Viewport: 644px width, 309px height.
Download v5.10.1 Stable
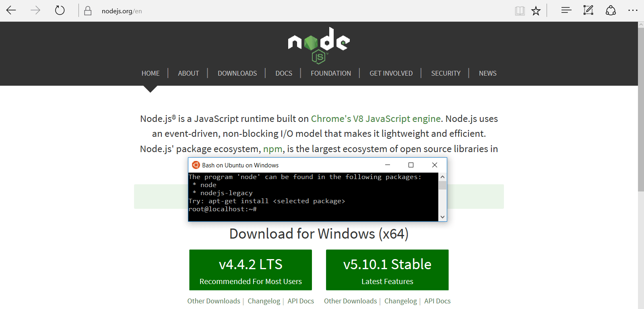387,270
